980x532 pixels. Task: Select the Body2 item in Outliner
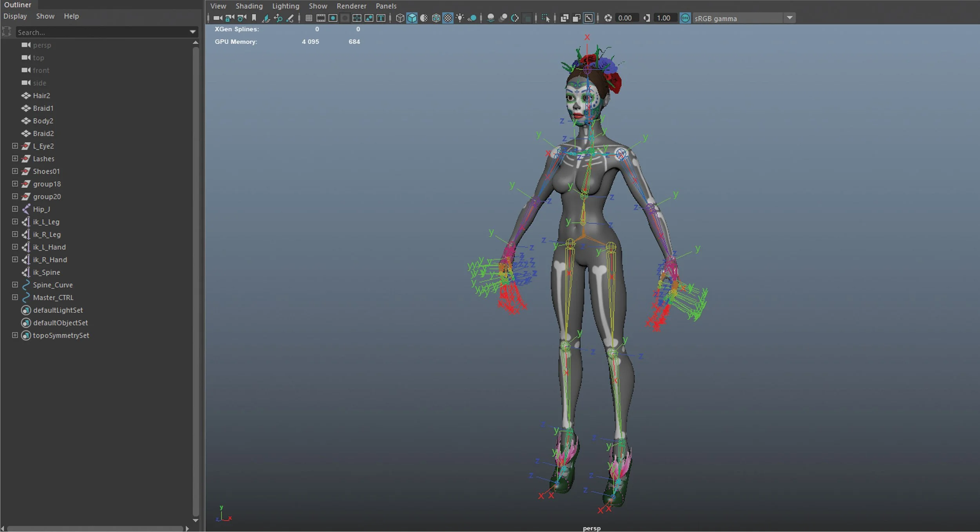point(43,121)
